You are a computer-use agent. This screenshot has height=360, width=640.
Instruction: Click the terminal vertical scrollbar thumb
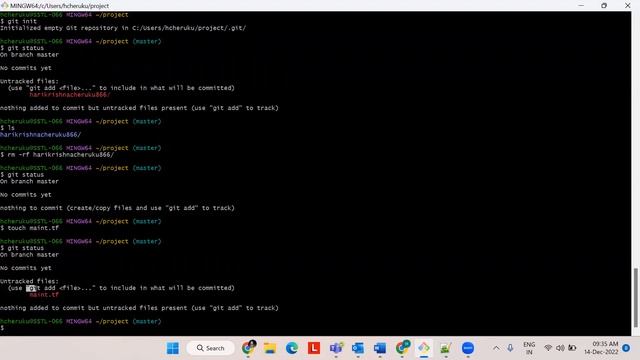(x=636, y=298)
